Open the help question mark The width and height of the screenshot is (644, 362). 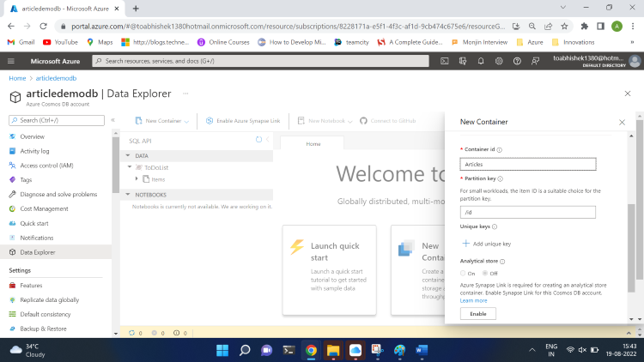pos(517,61)
